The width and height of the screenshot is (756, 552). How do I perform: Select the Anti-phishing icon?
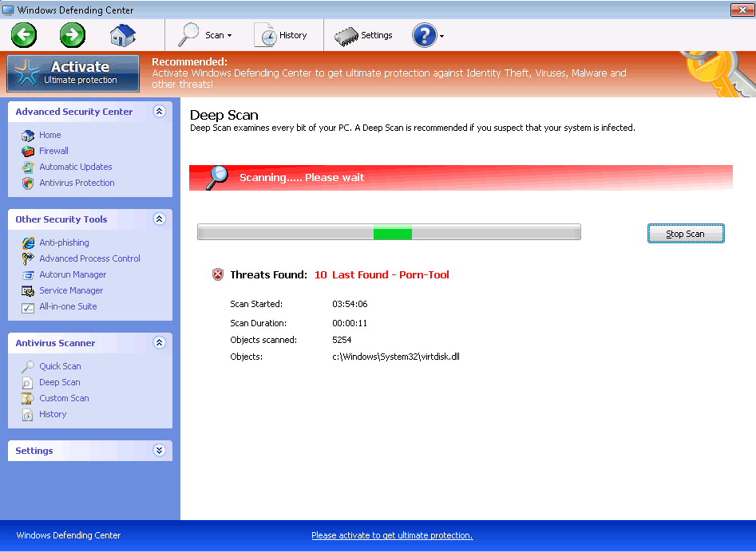pos(28,242)
